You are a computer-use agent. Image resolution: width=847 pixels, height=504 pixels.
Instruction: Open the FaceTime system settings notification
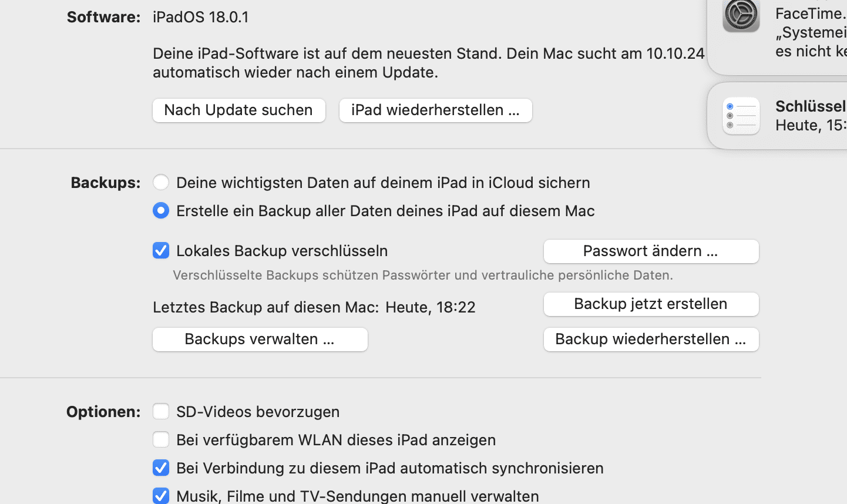pos(809,32)
